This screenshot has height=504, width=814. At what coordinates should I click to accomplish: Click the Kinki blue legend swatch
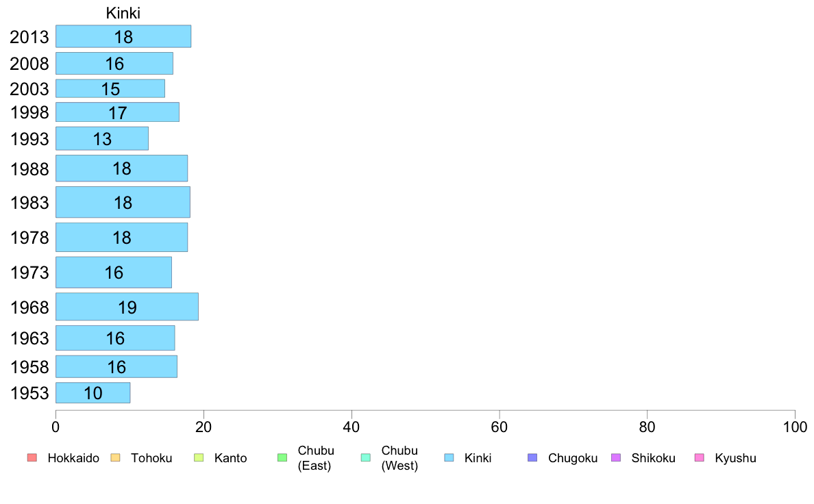(449, 457)
